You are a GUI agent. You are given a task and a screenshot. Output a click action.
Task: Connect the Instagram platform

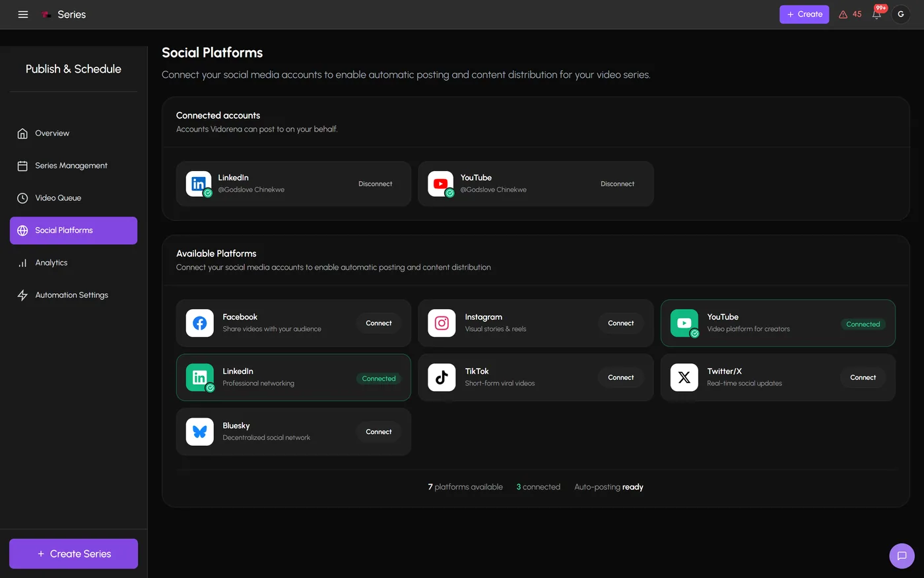pyautogui.click(x=621, y=323)
